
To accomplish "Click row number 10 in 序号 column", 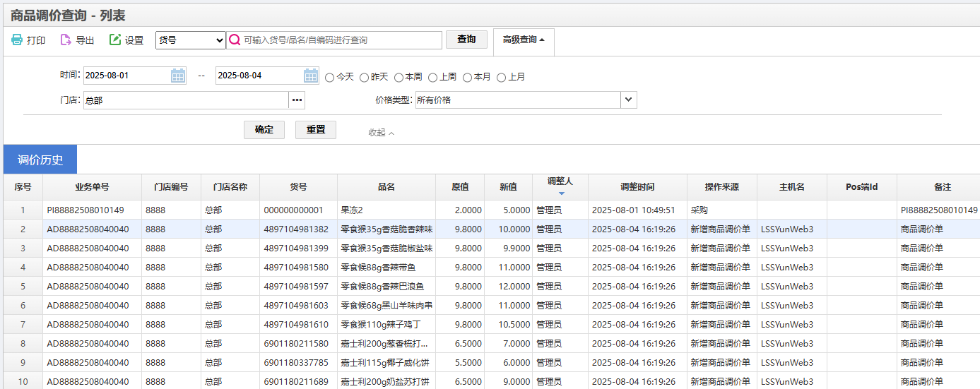I will click(23, 382).
